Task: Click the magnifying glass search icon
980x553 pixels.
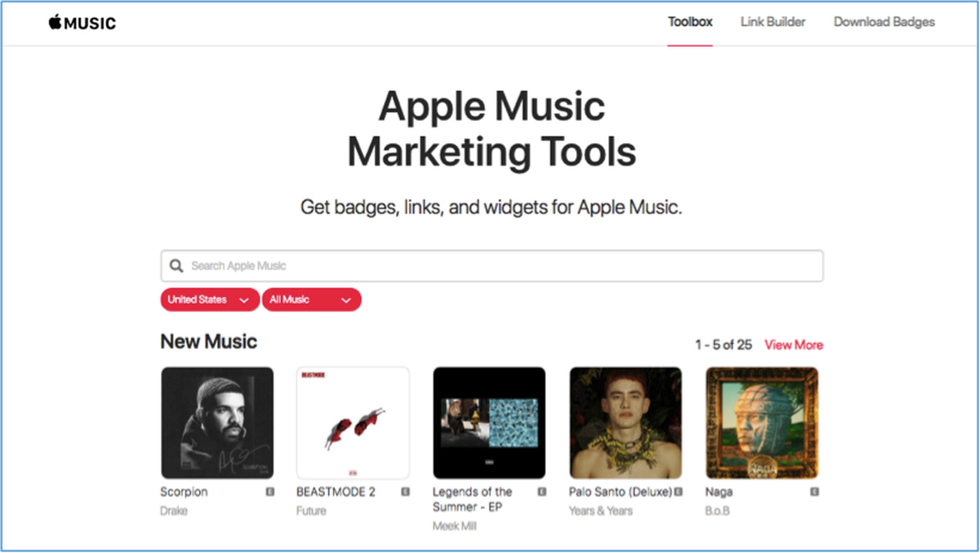Action: (178, 266)
